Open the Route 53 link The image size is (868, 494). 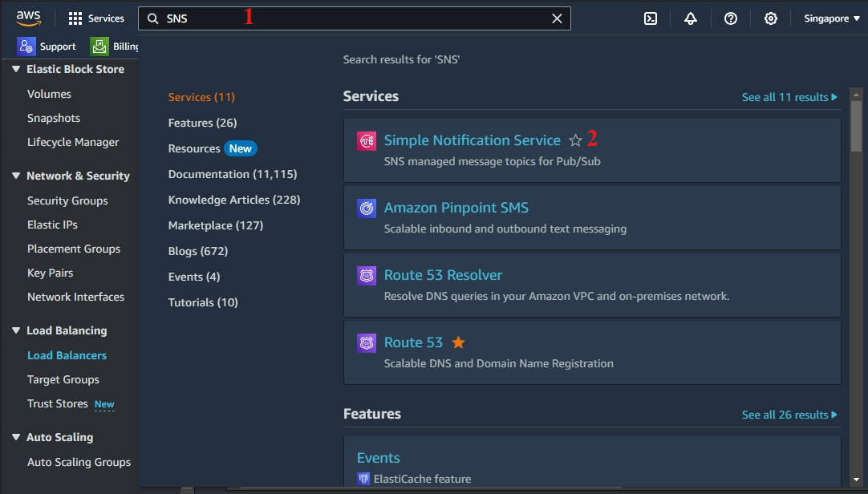413,342
